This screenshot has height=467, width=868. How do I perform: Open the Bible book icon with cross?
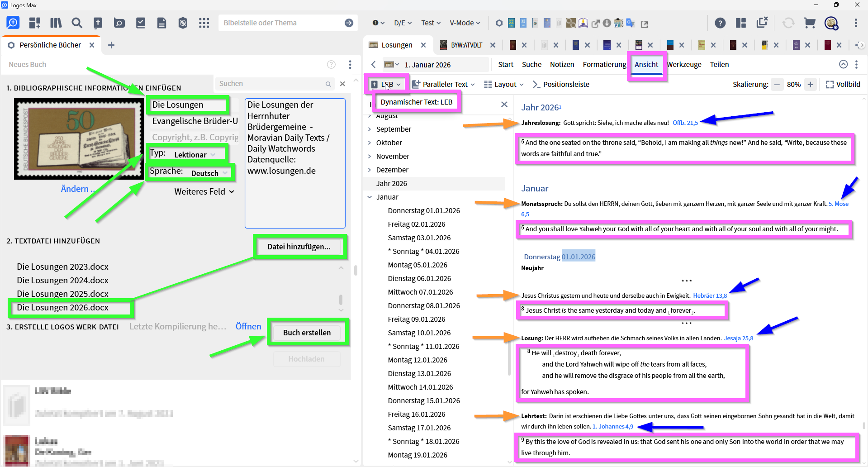point(98,23)
